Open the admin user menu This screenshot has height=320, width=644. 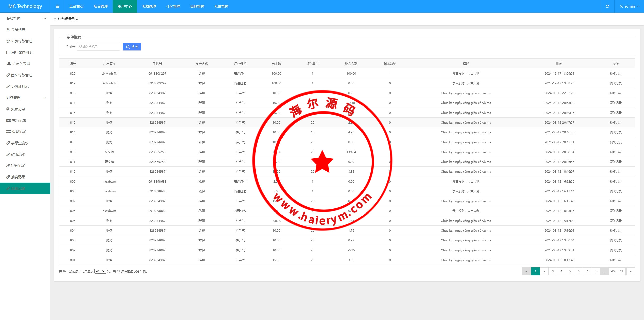point(629,6)
